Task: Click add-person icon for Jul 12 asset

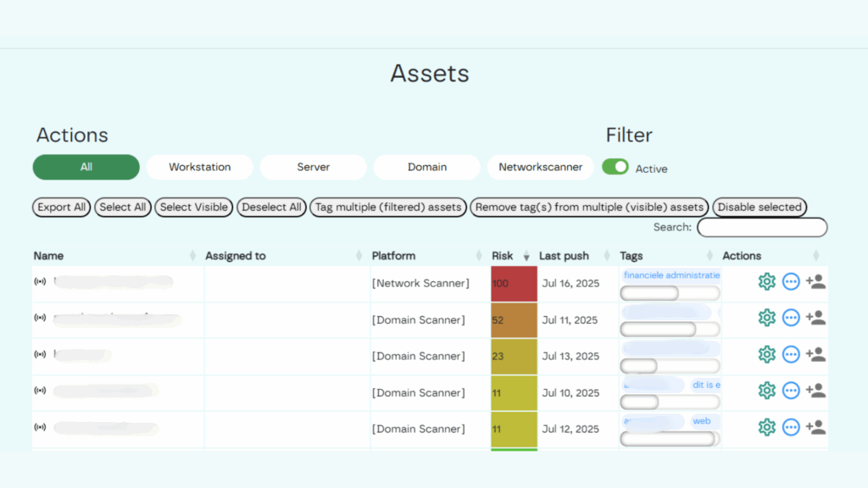Action: [x=815, y=428]
